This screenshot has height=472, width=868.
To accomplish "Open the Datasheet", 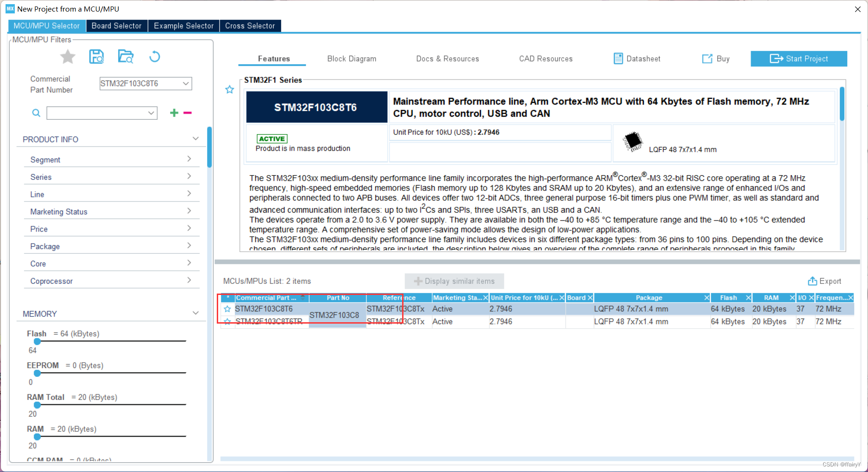I will pyautogui.click(x=637, y=59).
